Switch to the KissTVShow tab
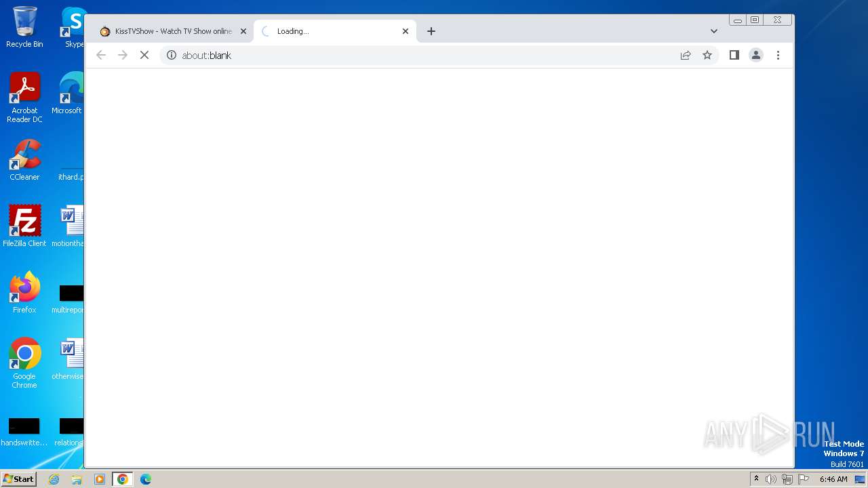The width and height of the screenshot is (868, 488). 174,31
